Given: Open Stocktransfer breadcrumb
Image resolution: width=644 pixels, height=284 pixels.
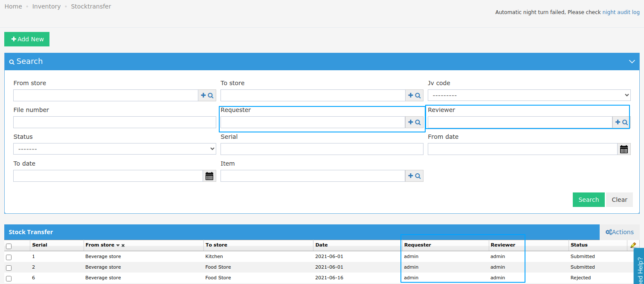Looking at the screenshot, I should tap(91, 6).
